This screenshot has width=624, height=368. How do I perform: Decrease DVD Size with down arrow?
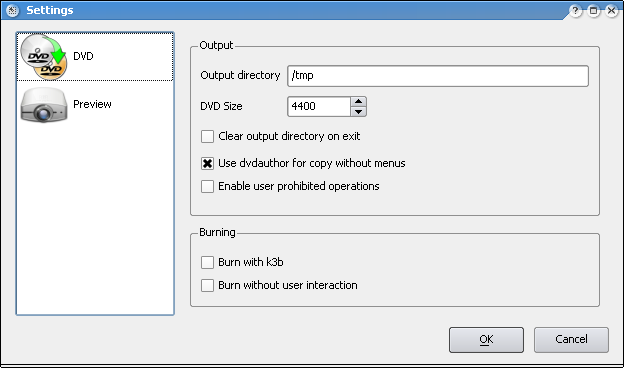click(358, 111)
